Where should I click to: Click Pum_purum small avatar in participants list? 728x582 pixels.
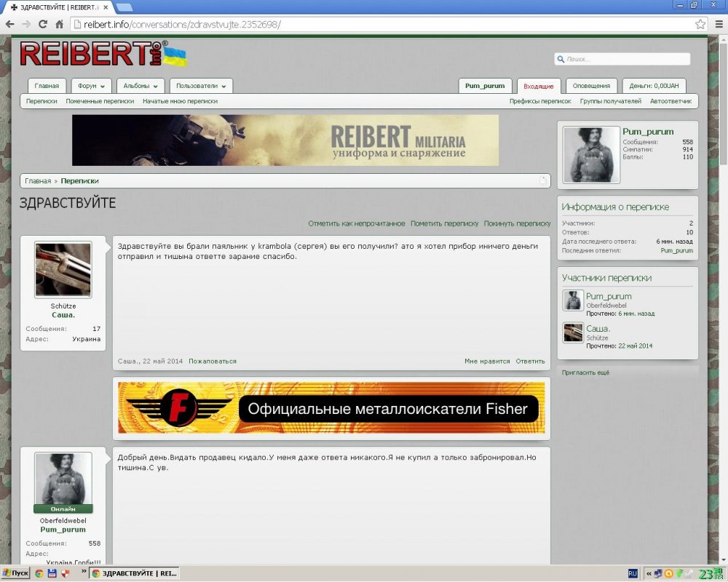click(x=573, y=300)
